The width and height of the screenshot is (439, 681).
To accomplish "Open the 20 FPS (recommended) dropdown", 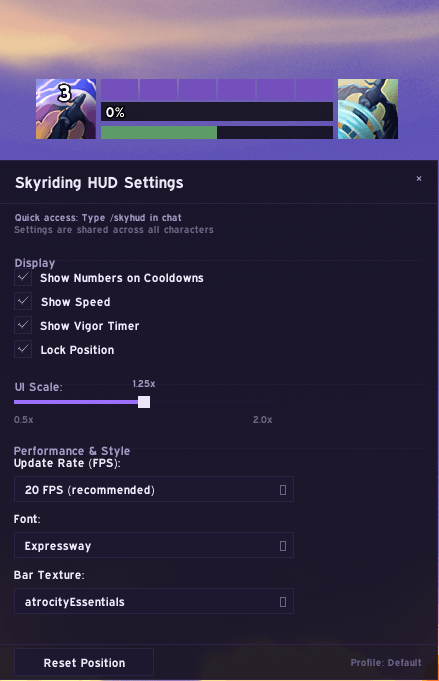I will click(154, 489).
